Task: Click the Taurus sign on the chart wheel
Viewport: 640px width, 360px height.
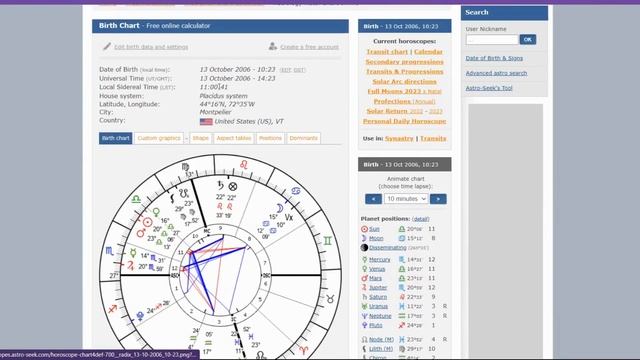Action: 330,299
